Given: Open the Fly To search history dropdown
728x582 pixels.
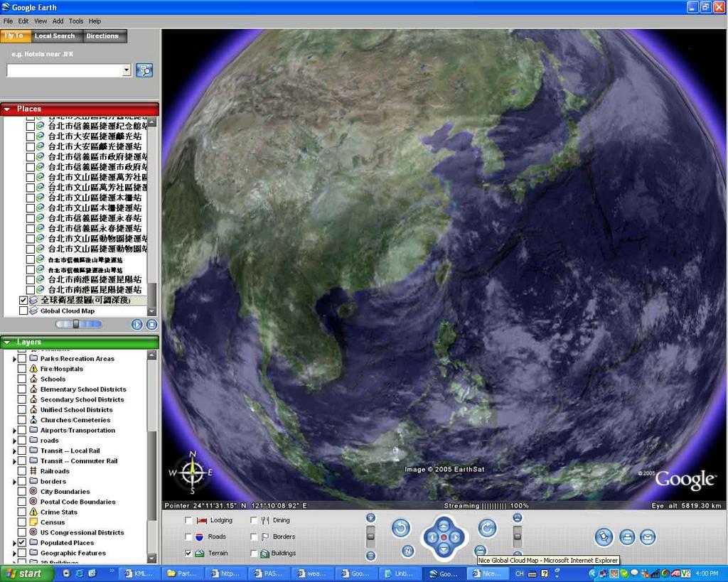Looking at the screenshot, I should (x=127, y=70).
